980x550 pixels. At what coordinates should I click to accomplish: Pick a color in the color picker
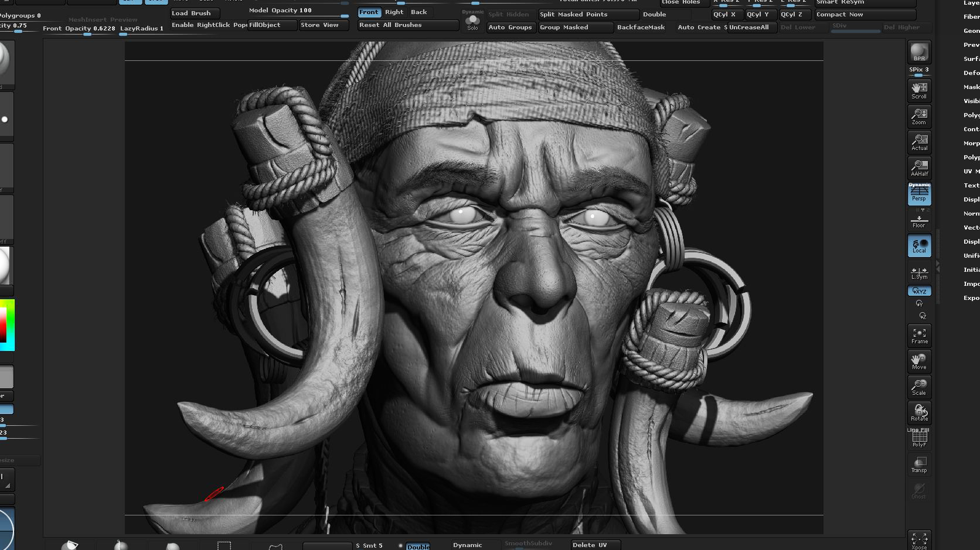point(7,325)
